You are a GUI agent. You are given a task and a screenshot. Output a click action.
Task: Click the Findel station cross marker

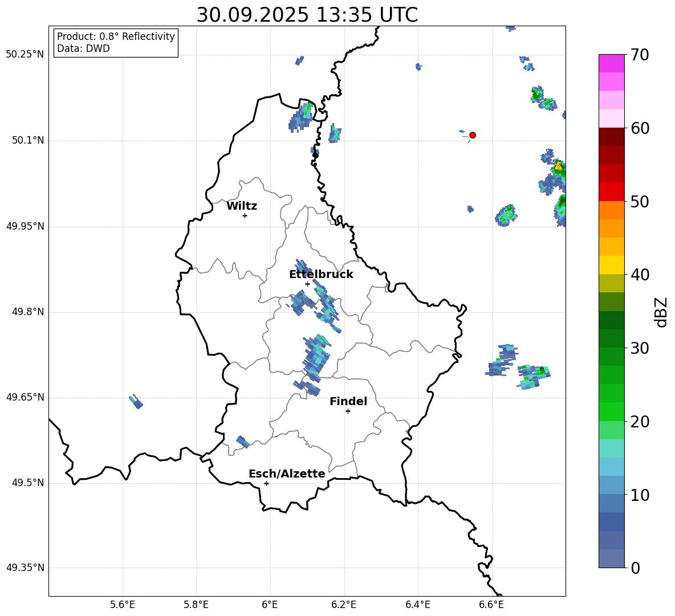tap(348, 411)
